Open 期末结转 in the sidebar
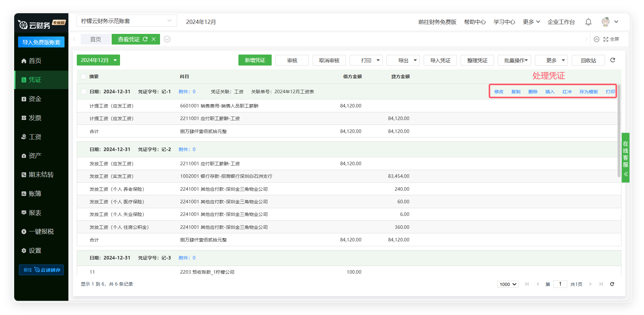Viewport: 644px width, 315px height. pos(41,175)
